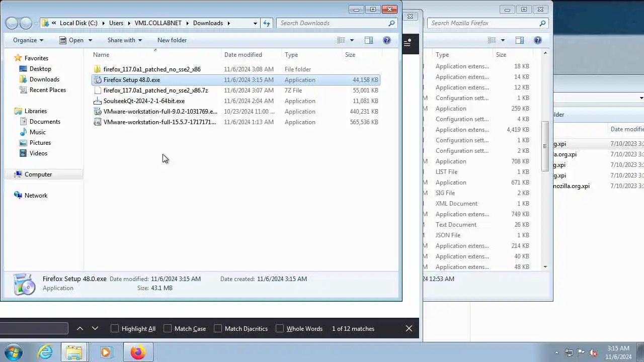
Task: Toggle the preview pane in Downloads window
Action: [369, 40]
